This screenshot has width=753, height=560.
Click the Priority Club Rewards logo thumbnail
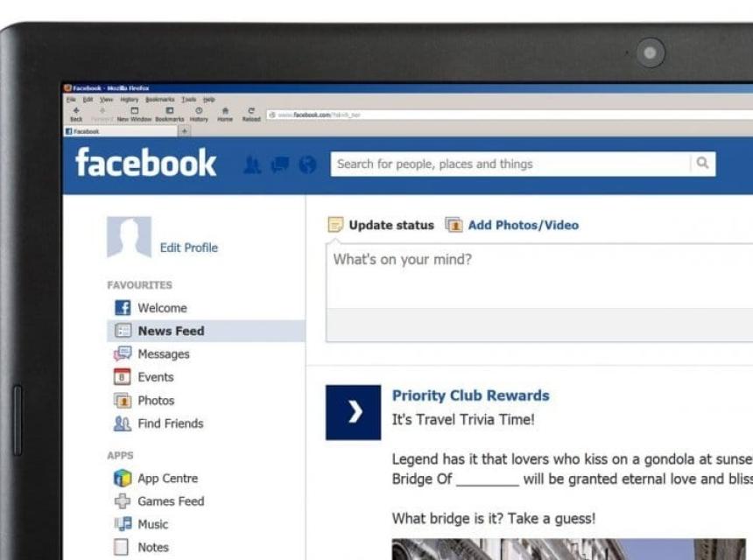[353, 412]
